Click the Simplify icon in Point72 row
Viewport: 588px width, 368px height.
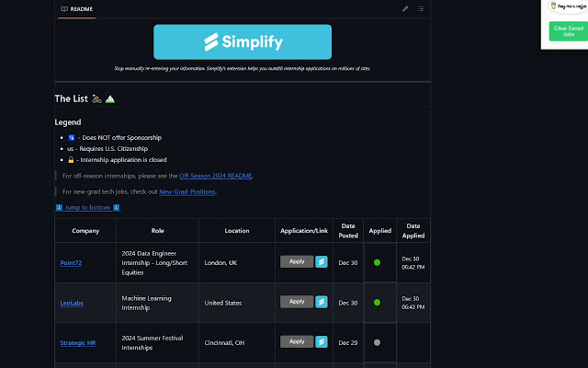[x=322, y=261]
